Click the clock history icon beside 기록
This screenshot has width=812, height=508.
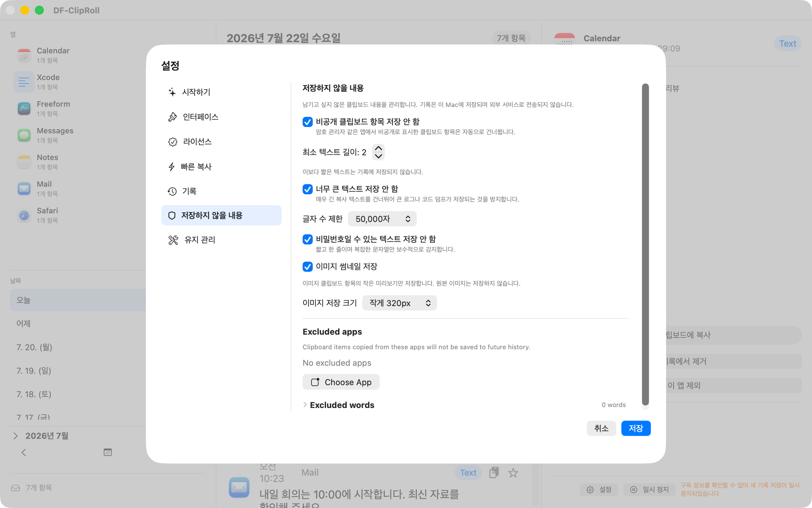172,191
